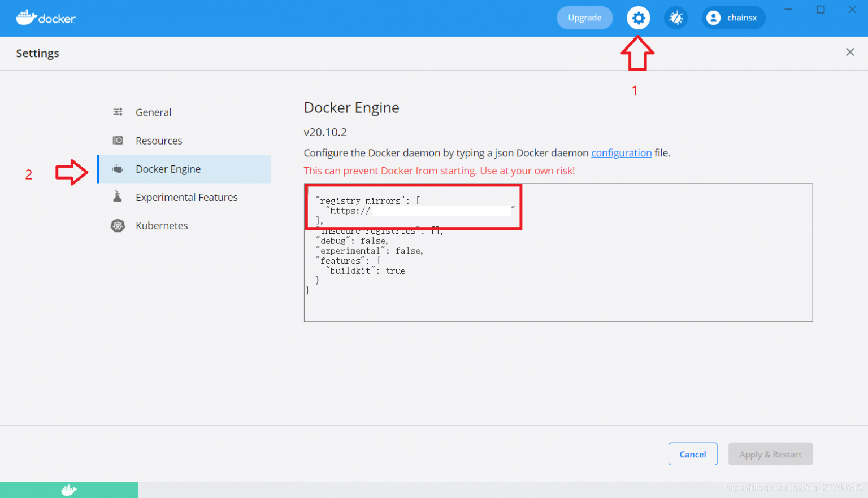Click the Upgrade button
Viewport: 868px width, 498px height.
point(585,18)
